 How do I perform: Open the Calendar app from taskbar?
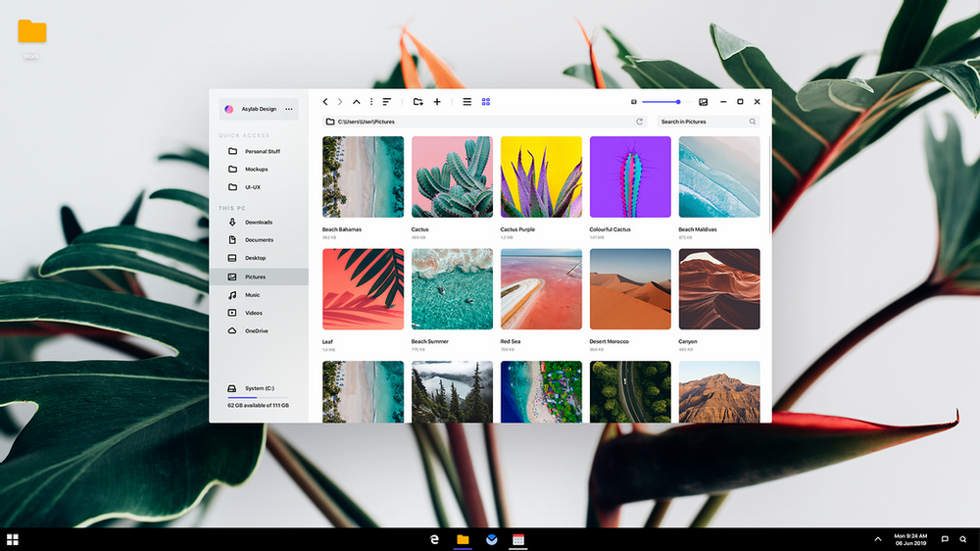coord(518,539)
